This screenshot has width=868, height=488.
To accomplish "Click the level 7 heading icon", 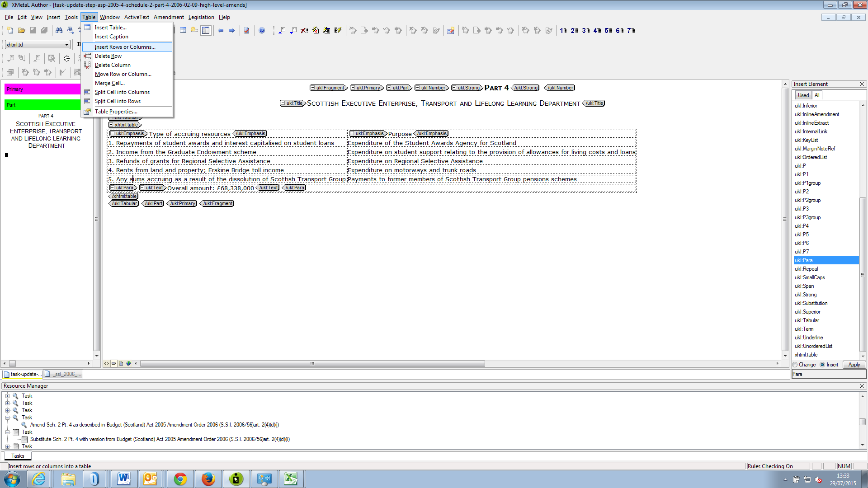I will point(631,30).
